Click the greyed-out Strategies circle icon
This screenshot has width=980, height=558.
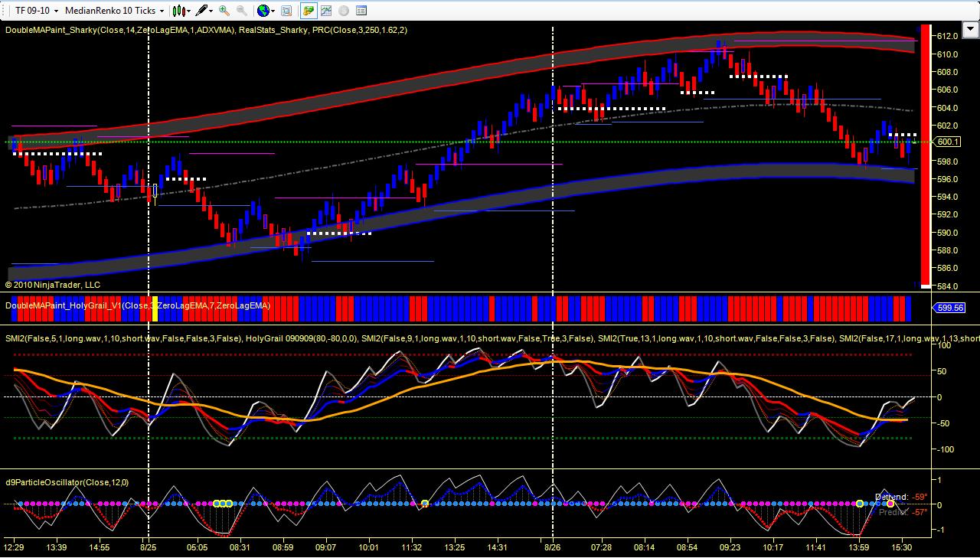pyautogui.click(x=344, y=11)
